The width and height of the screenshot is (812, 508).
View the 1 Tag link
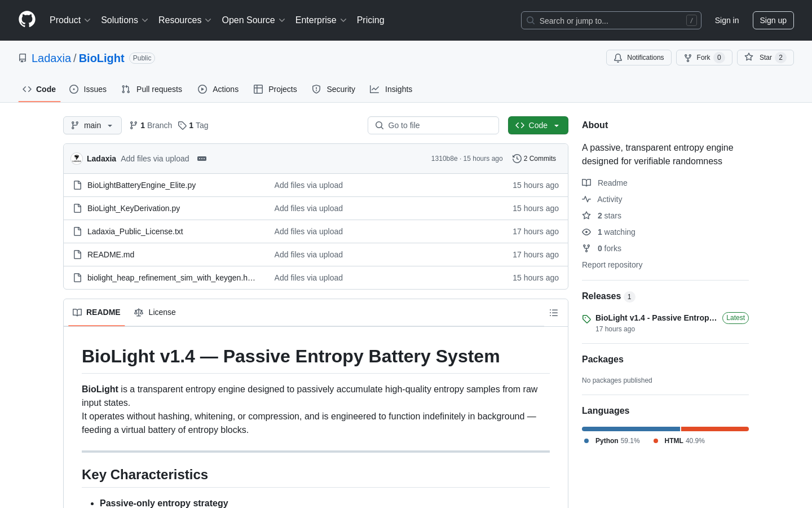click(x=193, y=125)
